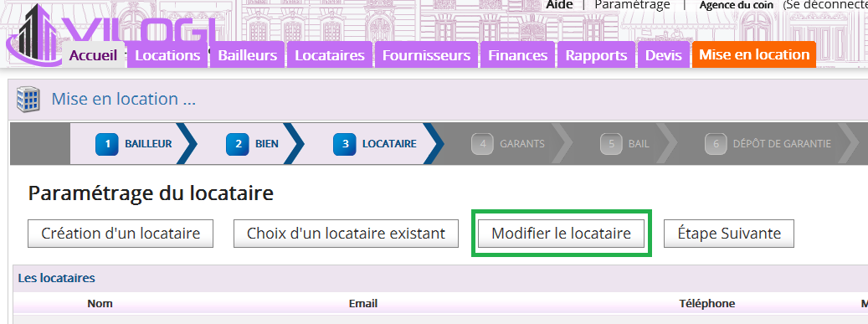
Task: Jump to step 4 Garants
Action: [x=508, y=144]
